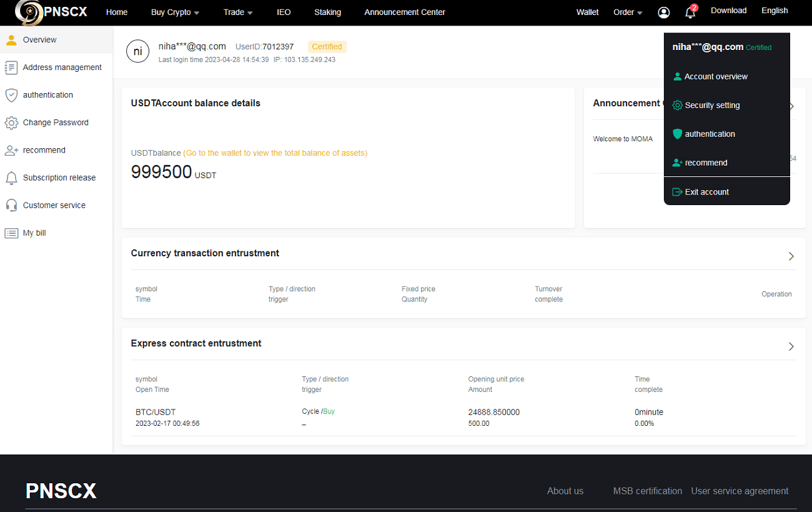This screenshot has height=512, width=812.
Task: Open Customer service via headset icon
Action: [11, 204]
